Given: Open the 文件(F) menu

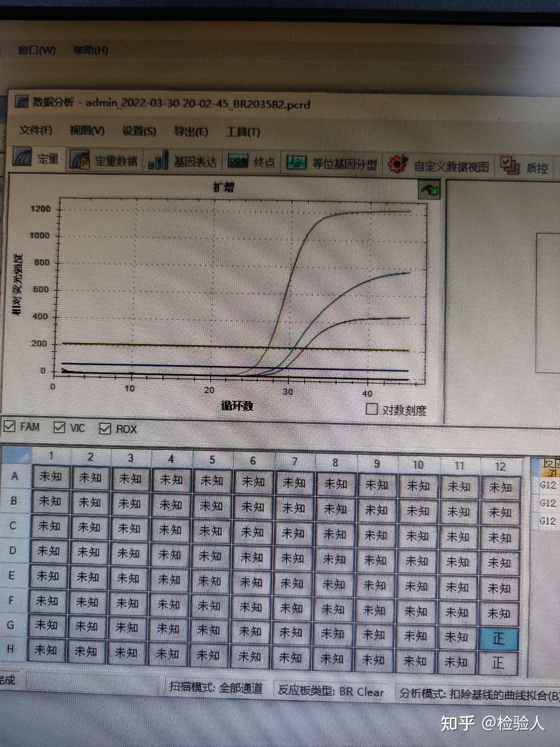Looking at the screenshot, I should tap(35, 130).
